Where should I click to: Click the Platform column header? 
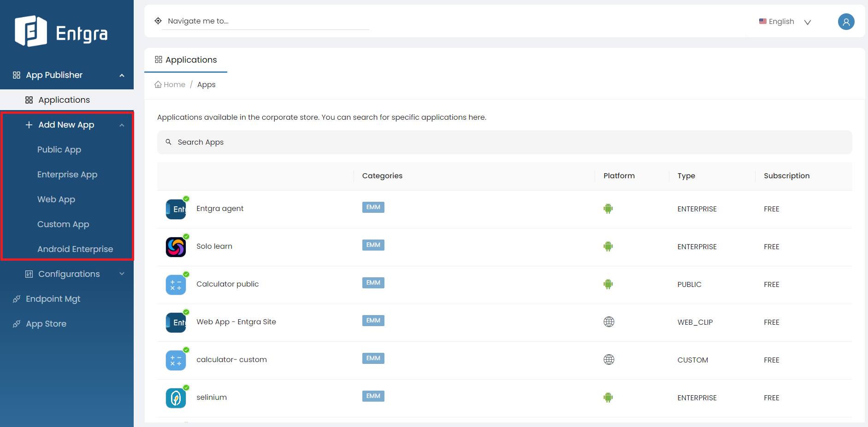pyautogui.click(x=619, y=176)
